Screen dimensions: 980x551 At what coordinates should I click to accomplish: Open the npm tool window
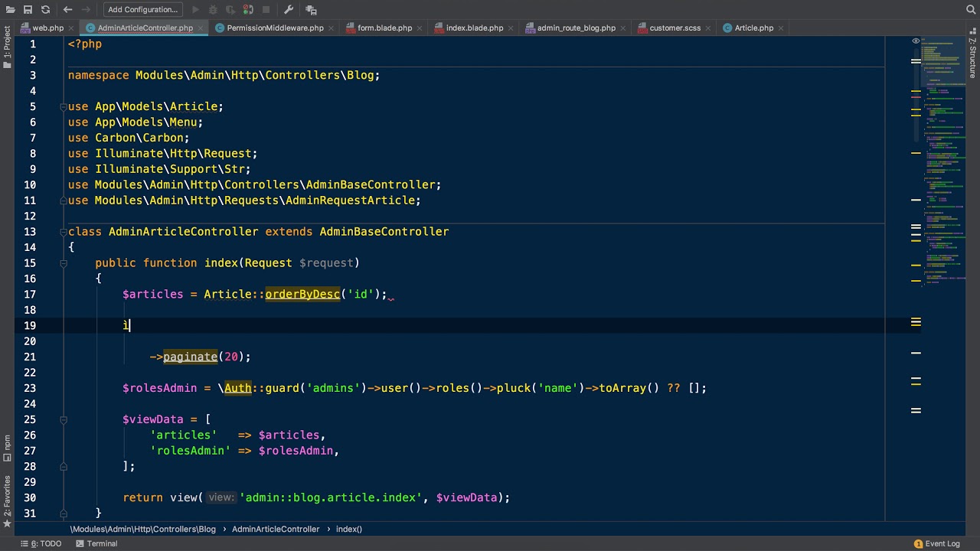[7, 448]
